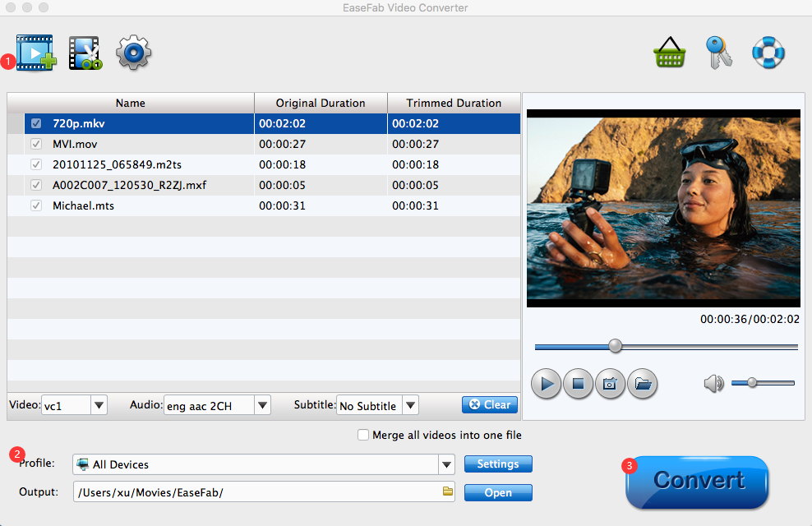Click the big Convert button
The image size is (812, 526).
697,482
